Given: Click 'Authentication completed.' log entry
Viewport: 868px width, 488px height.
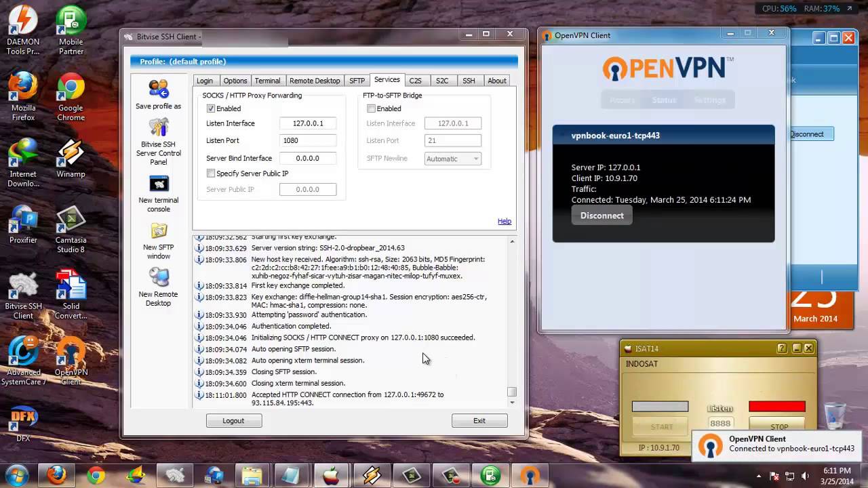Looking at the screenshot, I should click(x=291, y=326).
